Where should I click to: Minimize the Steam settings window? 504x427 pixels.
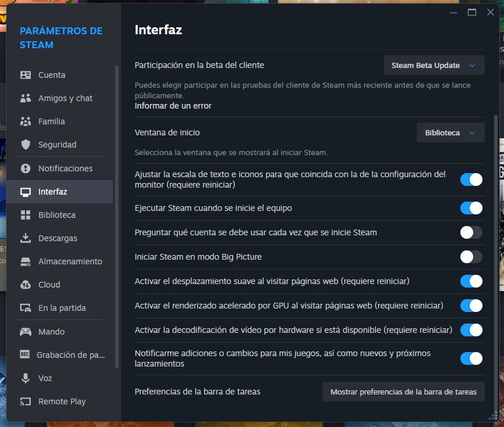(453, 13)
